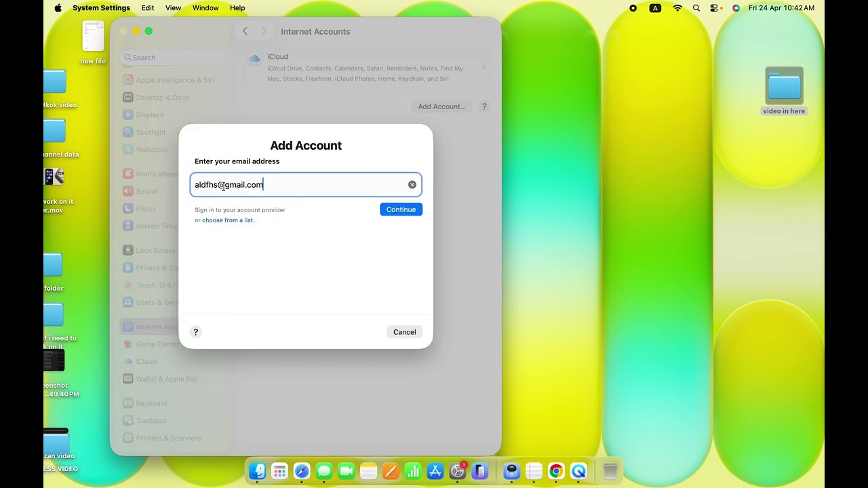
Task: Click the help button beside Add Account…
Action: pos(484,106)
